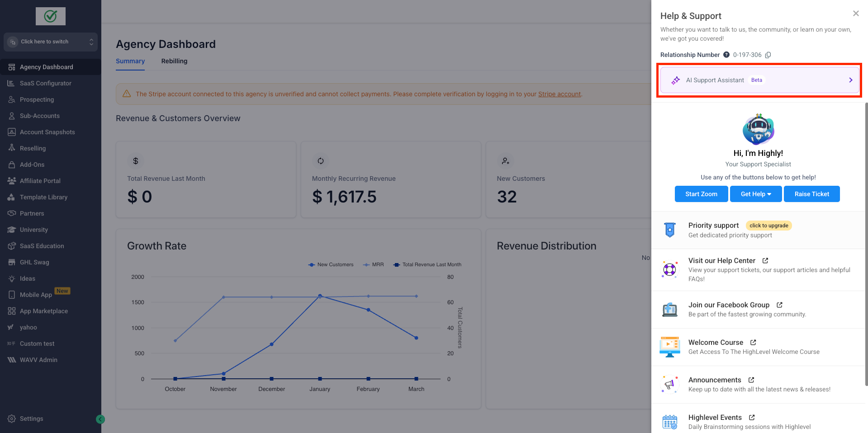Collapse the sidebar with green arrow
This screenshot has height=433, width=868.
(100, 419)
